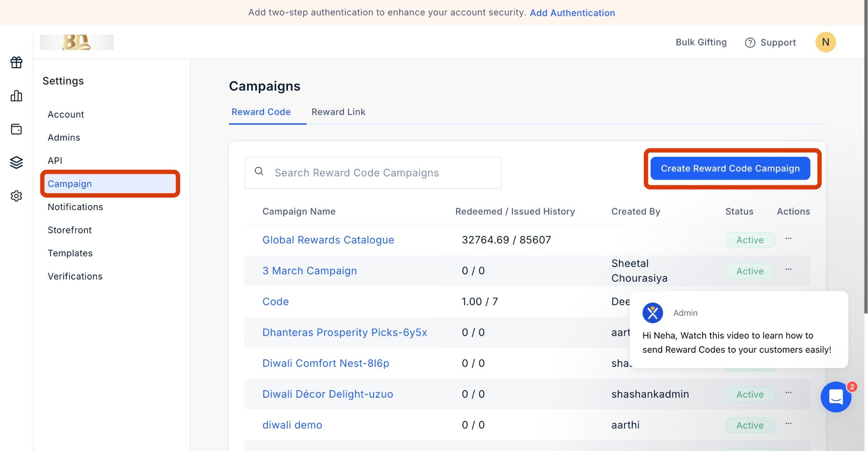
Task: Click the N user avatar
Action: point(825,42)
